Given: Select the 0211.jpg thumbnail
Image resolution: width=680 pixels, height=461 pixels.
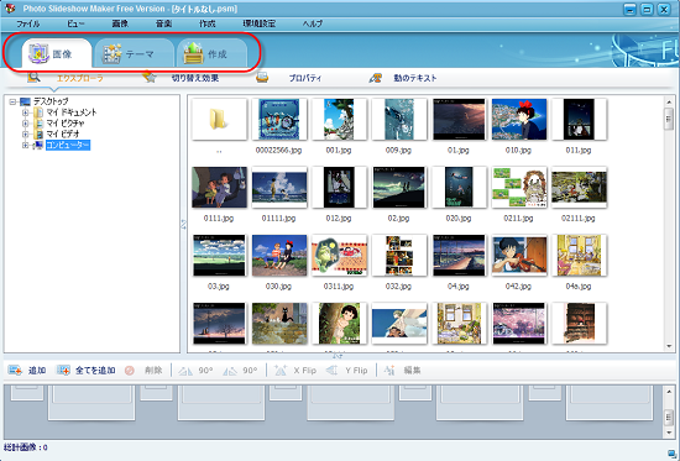Looking at the screenshot, I should [x=519, y=187].
